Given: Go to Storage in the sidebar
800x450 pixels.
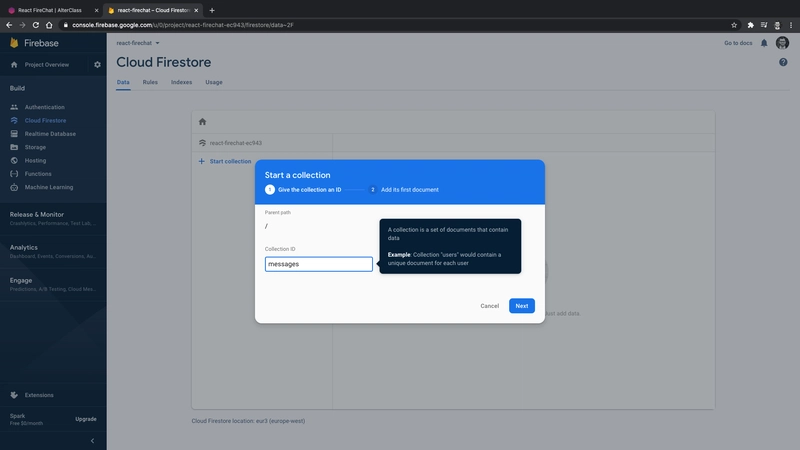Looking at the screenshot, I should click(35, 147).
